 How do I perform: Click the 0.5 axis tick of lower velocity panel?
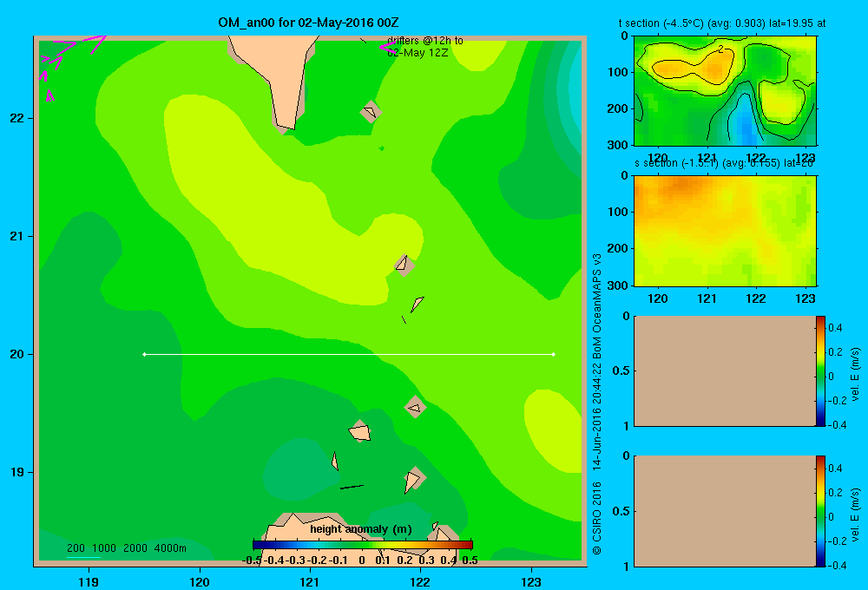pos(621,510)
